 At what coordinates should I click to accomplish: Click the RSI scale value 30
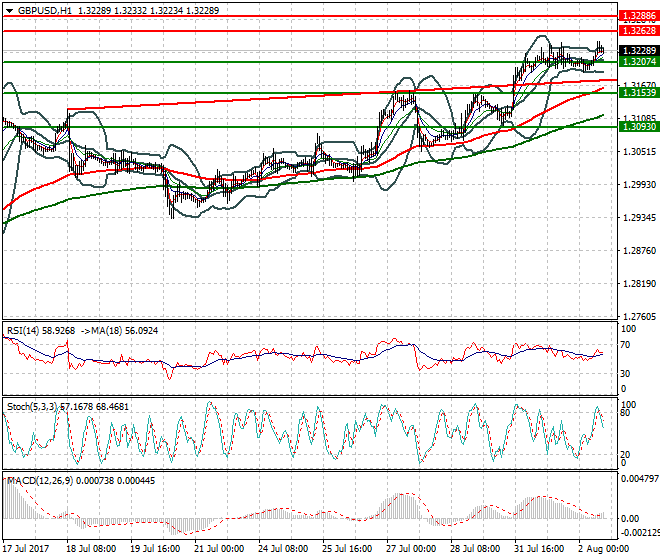click(625, 374)
